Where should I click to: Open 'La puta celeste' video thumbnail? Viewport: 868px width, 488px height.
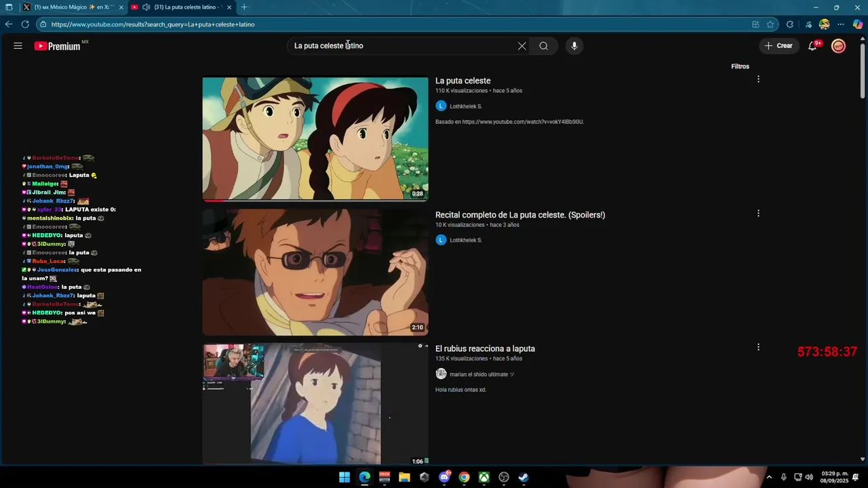315,139
